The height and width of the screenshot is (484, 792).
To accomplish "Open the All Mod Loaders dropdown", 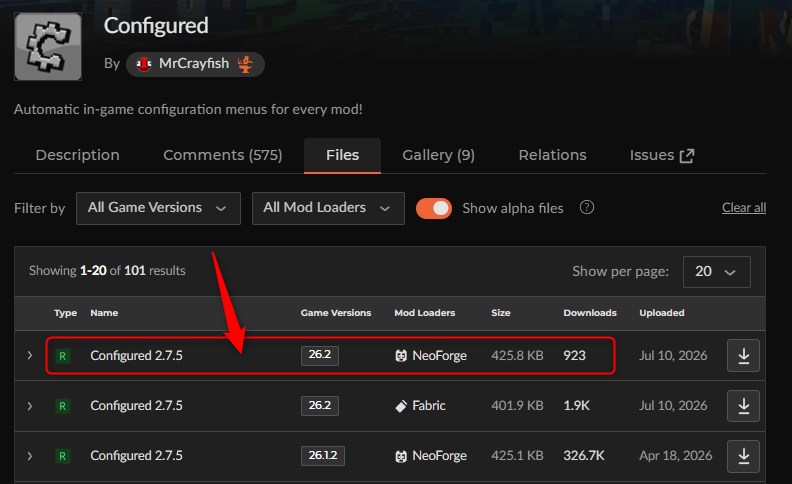I will point(328,208).
